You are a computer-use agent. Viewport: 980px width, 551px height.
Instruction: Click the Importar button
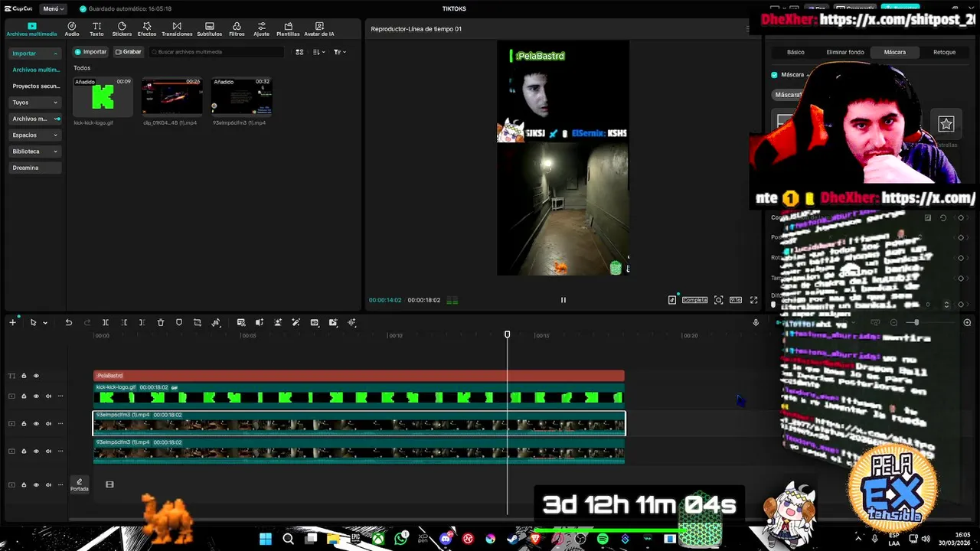(x=91, y=52)
